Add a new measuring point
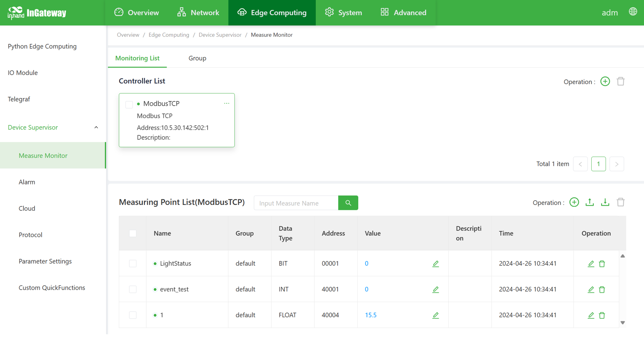644x342 pixels. (574, 202)
